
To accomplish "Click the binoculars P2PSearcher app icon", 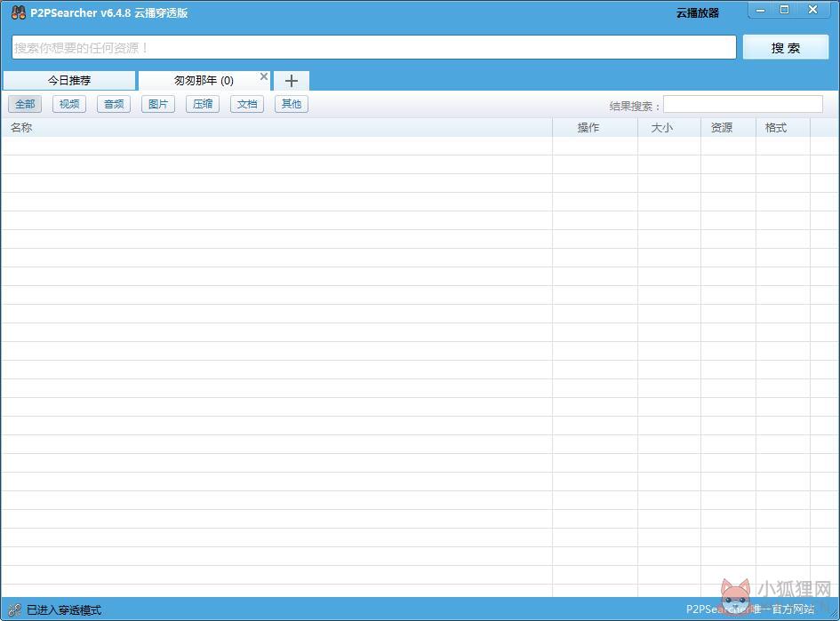I will (x=18, y=12).
